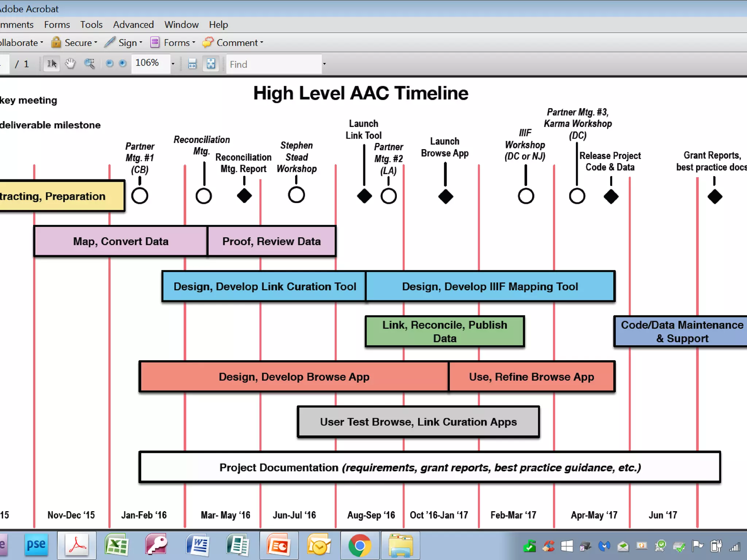747x560 pixels.
Task: Click the salmon Design, Develop Browse App bar
Action: pyautogui.click(x=294, y=377)
